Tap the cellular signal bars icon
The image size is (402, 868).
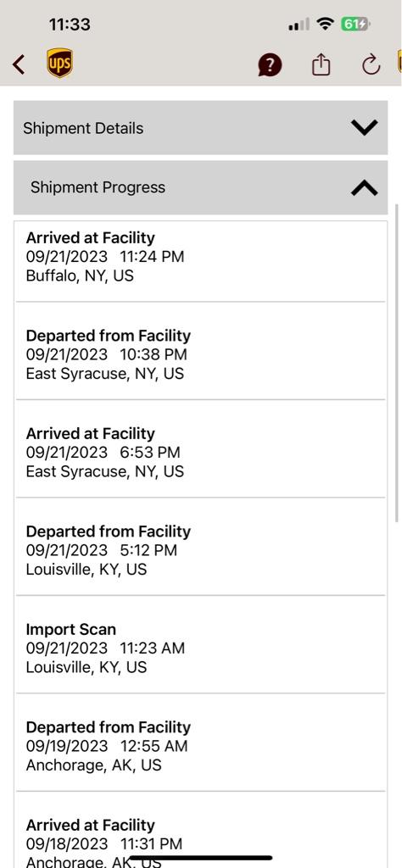click(299, 25)
